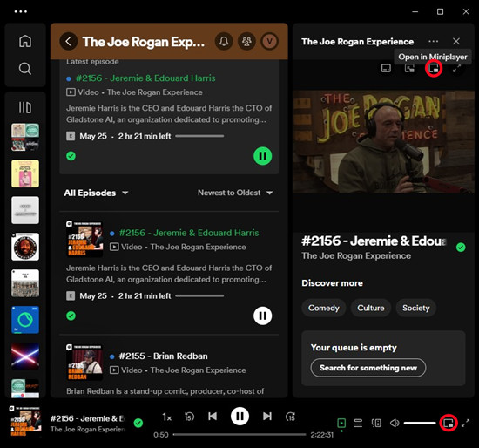The image size is (479, 448).
Task: Toggle subtitles icon above the video
Action: click(386, 68)
